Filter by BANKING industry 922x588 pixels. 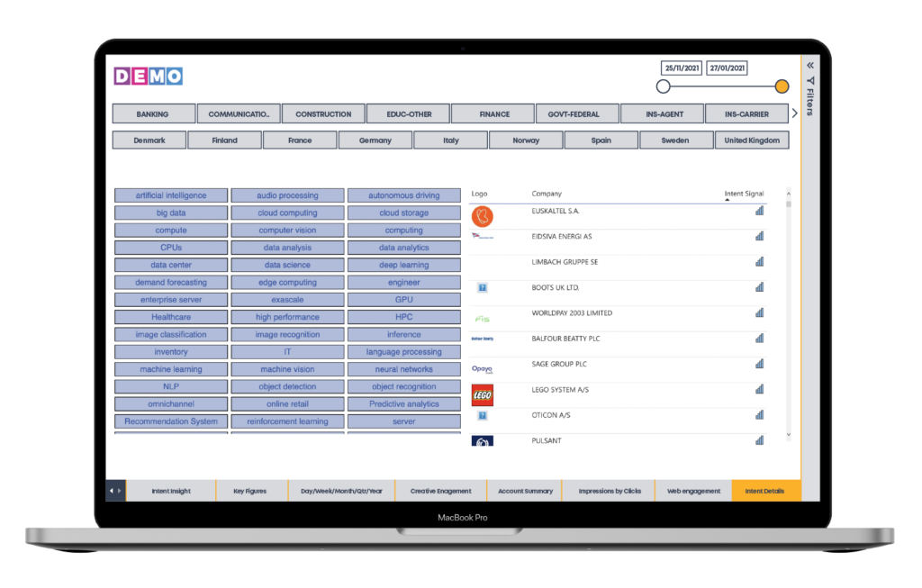[x=153, y=114]
